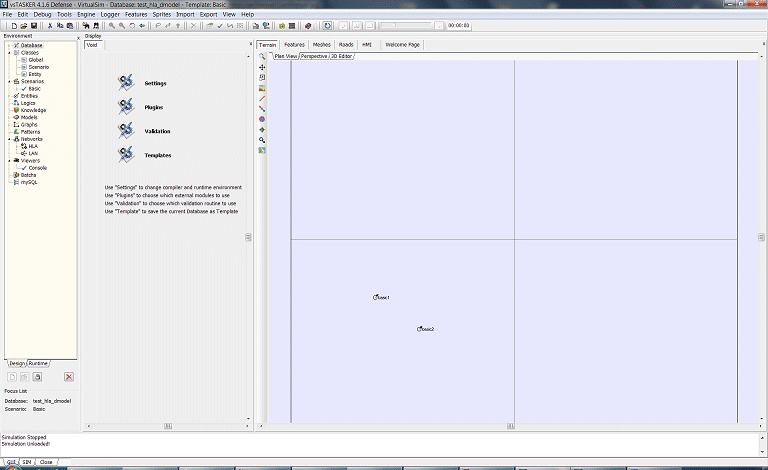The height and width of the screenshot is (470, 768).
Task: Select the HLA network tree item
Action: [33, 146]
